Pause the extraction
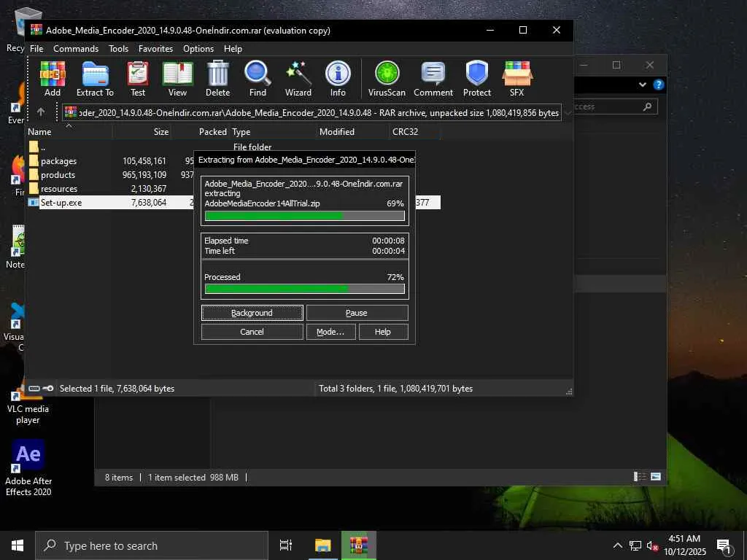The width and height of the screenshot is (747, 560). (357, 313)
